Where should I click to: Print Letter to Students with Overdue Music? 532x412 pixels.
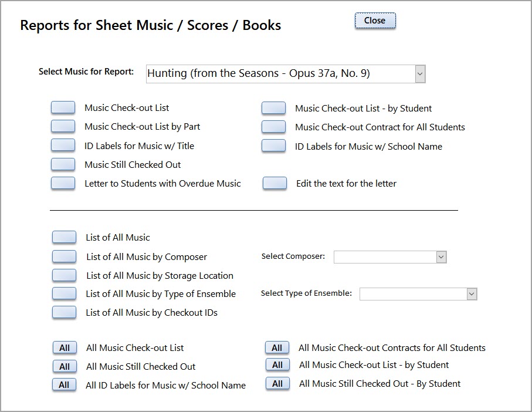[63, 183]
